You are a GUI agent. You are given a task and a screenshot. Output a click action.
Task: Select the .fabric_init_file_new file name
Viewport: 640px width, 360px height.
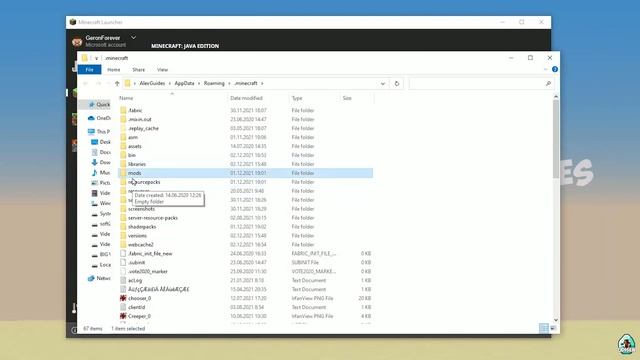pos(150,253)
